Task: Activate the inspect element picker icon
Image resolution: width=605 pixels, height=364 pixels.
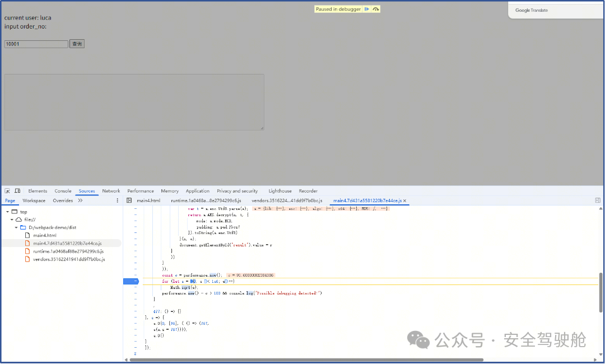Action: click(8, 191)
